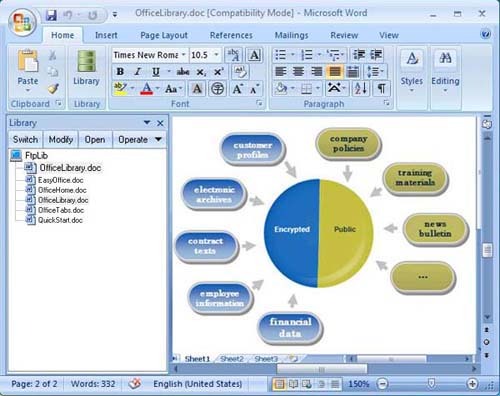Switch to the Insert tab

tap(106, 35)
